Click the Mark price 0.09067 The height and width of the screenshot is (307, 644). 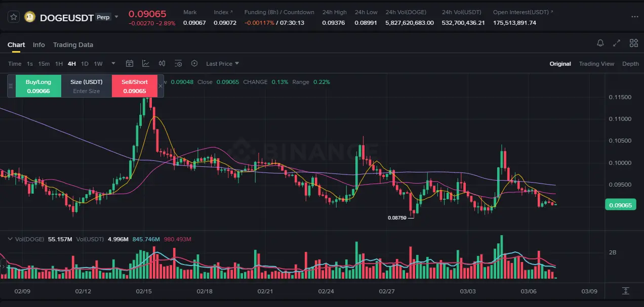[194, 23]
